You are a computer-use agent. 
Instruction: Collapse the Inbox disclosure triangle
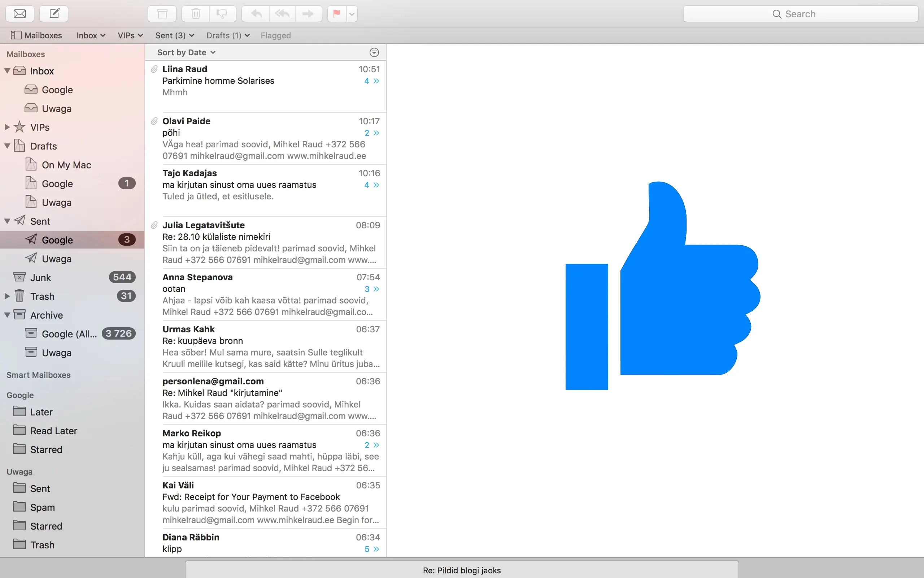[7, 71]
